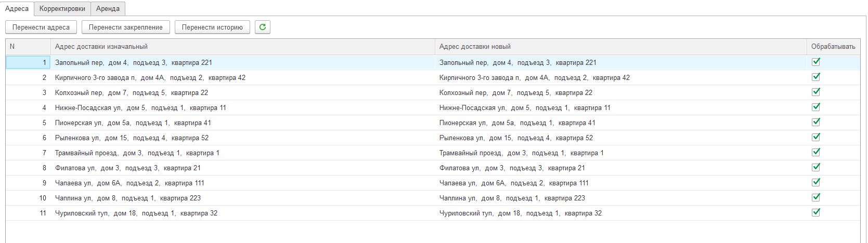Click the N column header
868x243 pixels.
click(x=12, y=47)
